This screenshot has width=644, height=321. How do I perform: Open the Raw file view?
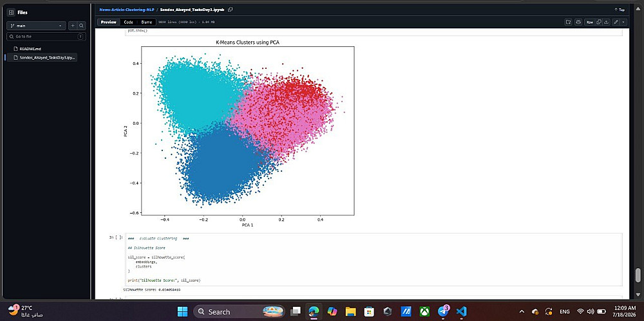tap(590, 22)
